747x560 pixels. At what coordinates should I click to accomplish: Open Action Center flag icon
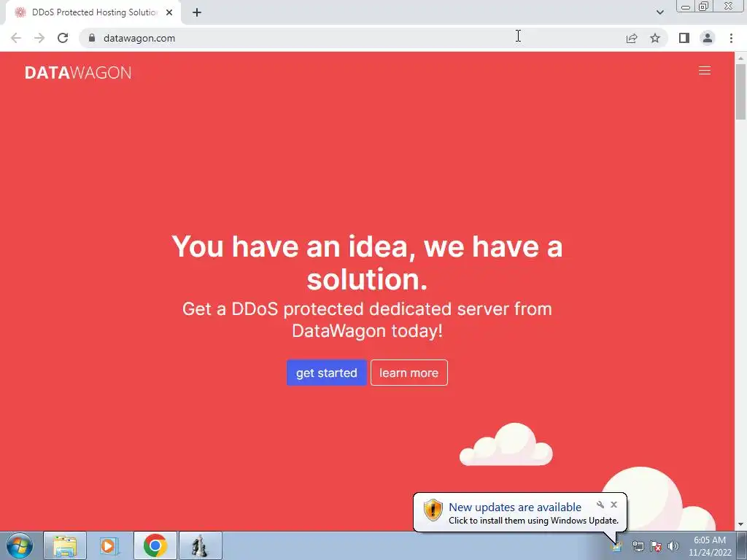coord(656,546)
